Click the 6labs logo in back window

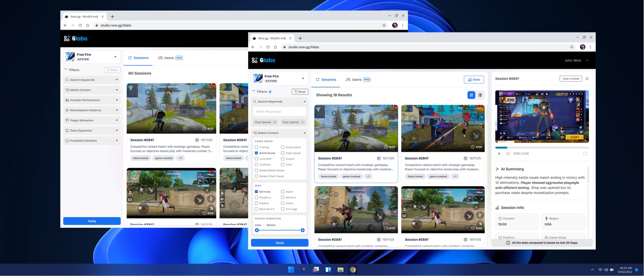click(x=75, y=38)
